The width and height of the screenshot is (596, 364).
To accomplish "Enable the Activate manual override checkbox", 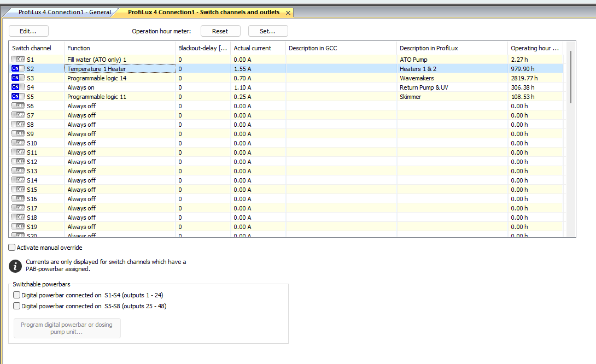I will pos(12,248).
